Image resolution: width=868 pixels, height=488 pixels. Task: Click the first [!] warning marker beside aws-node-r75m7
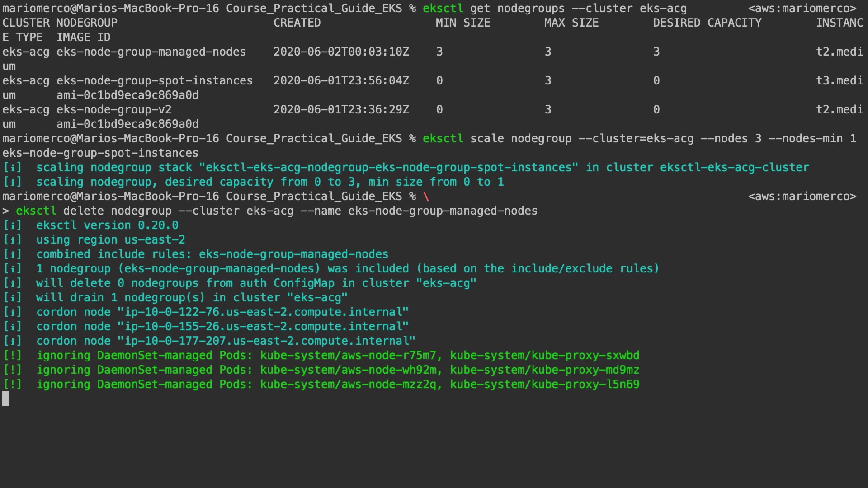point(12,355)
